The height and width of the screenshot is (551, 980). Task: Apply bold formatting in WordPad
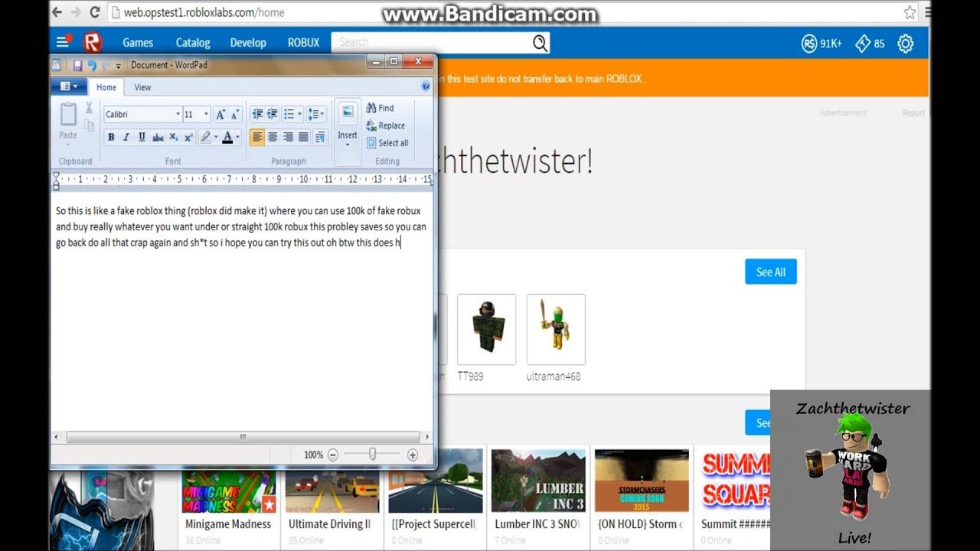click(111, 137)
